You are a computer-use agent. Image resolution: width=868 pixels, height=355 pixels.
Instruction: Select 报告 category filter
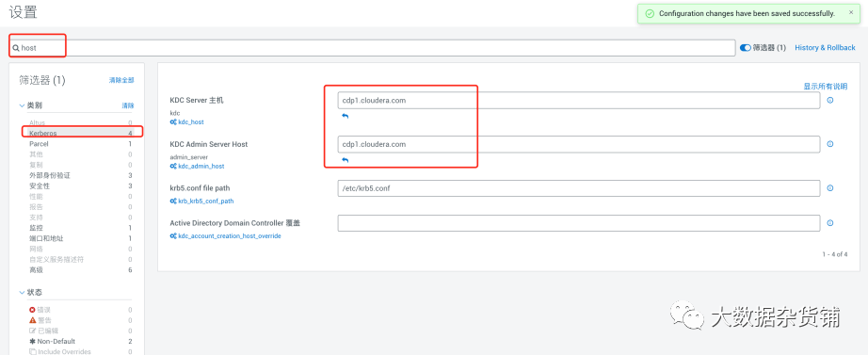pyautogui.click(x=80, y=207)
